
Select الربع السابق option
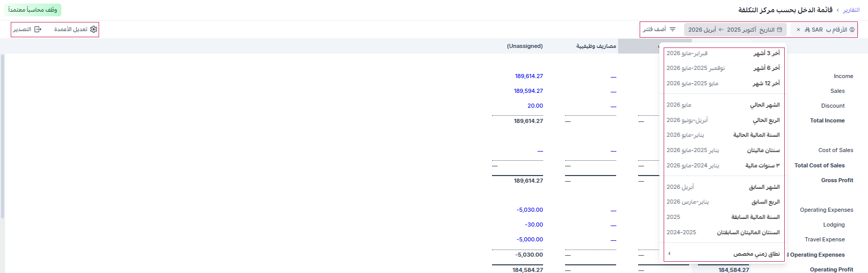tap(723, 202)
